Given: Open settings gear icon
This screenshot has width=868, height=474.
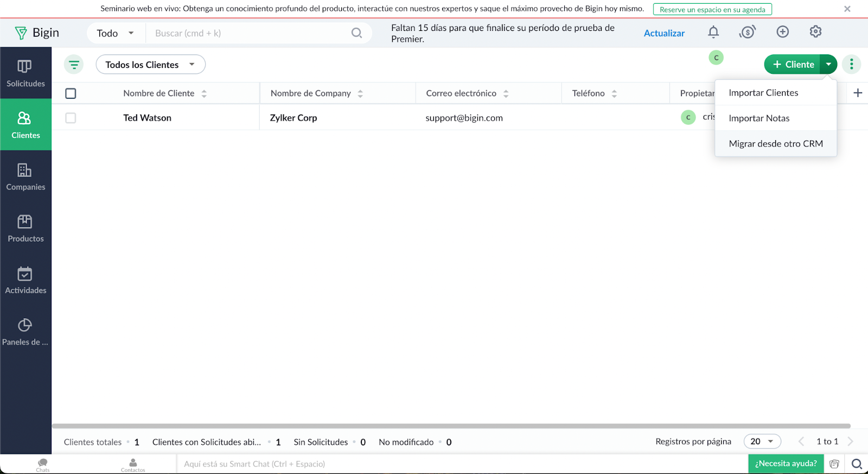Looking at the screenshot, I should 815,32.
